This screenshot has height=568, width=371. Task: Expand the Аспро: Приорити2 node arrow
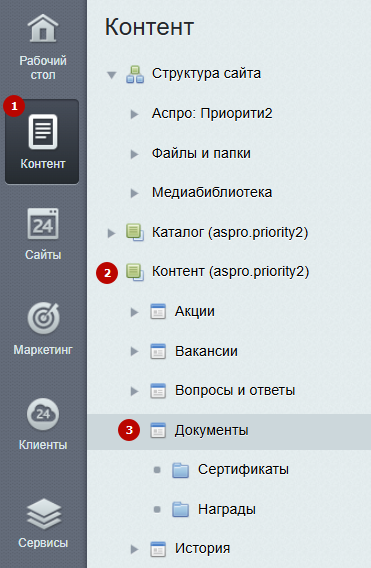tap(134, 114)
